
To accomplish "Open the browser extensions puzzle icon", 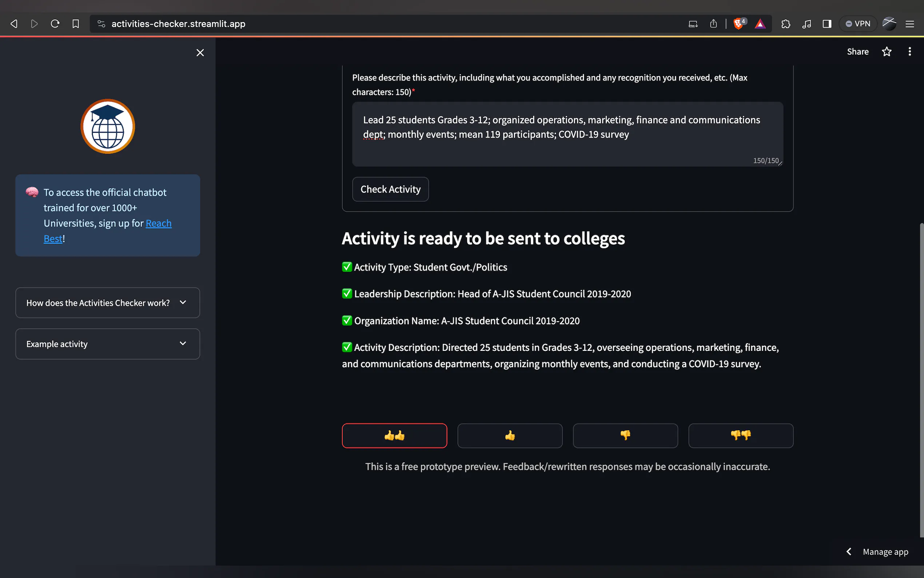I will (x=785, y=24).
